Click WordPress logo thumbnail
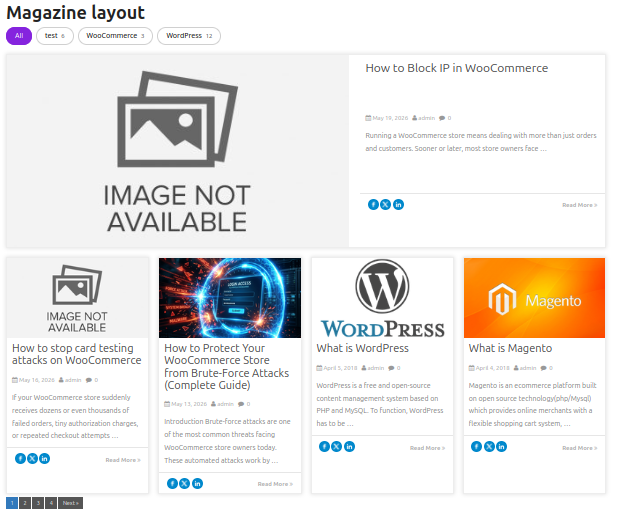This screenshot has width=630, height=518. click(382, 298)
